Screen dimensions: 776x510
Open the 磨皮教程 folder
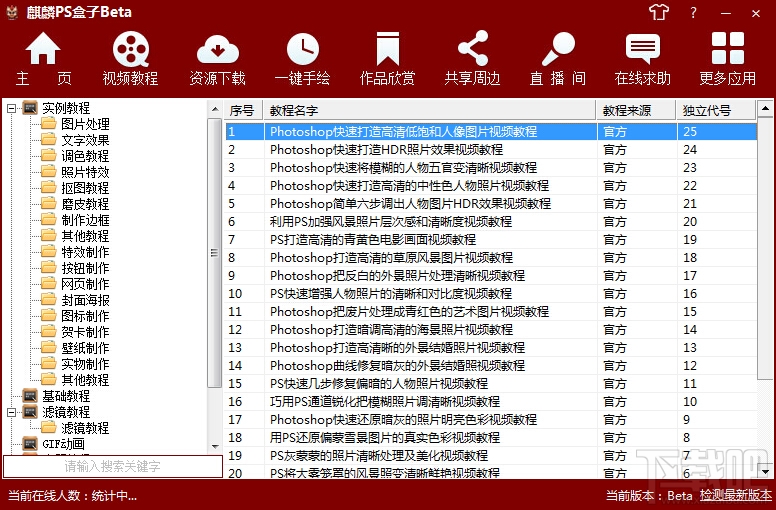75,204
